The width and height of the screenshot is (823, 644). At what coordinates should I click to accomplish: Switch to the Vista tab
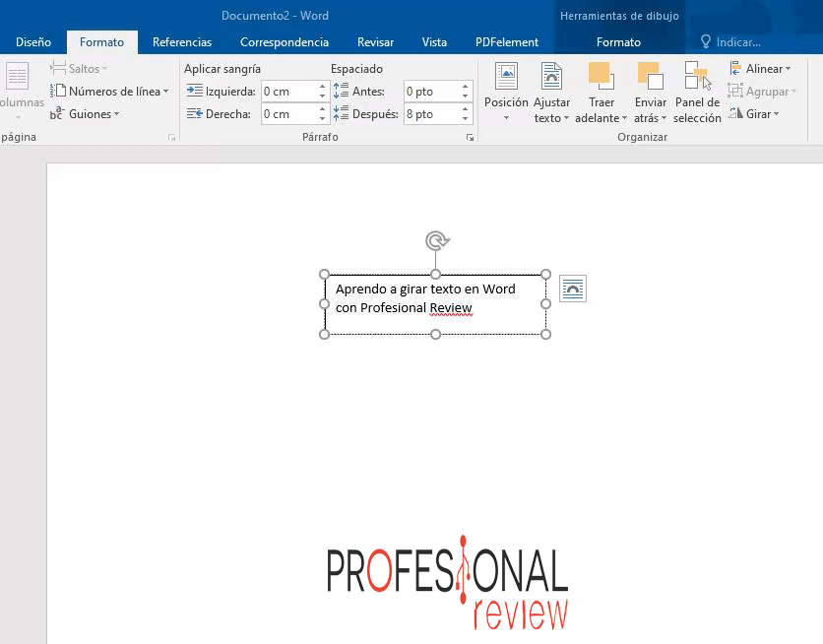click(434, 42)
